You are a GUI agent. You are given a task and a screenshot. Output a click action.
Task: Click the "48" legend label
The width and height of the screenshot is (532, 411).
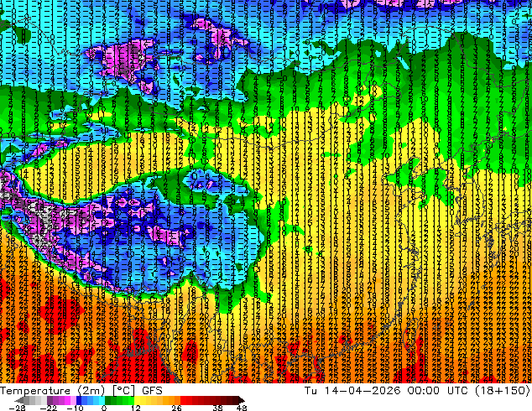[242, 408]
